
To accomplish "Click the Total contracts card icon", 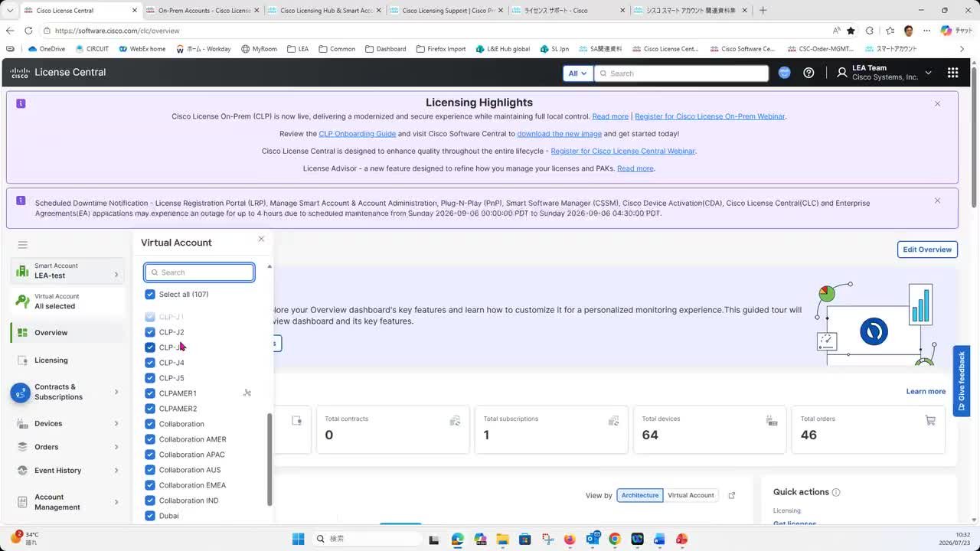I will click(x=455, y=420).
